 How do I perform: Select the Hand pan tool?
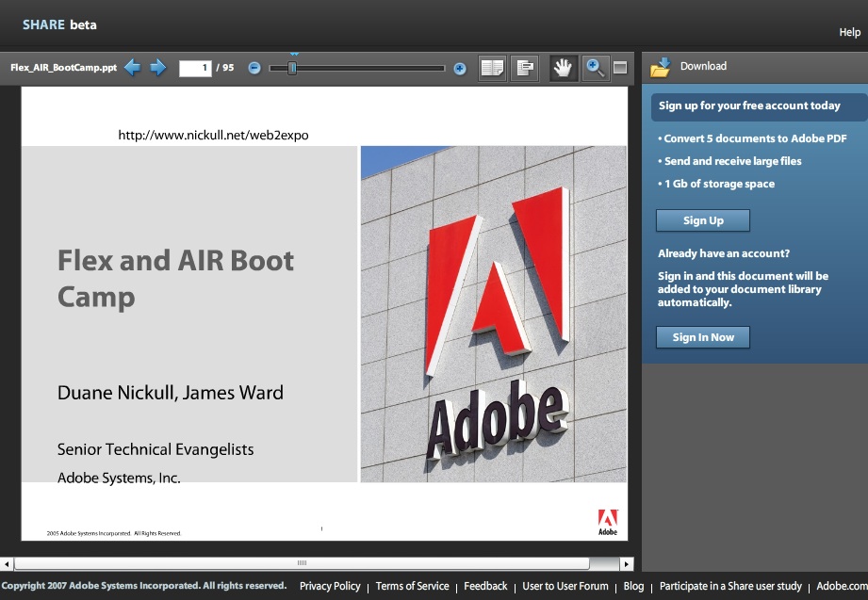coord(563,68)
